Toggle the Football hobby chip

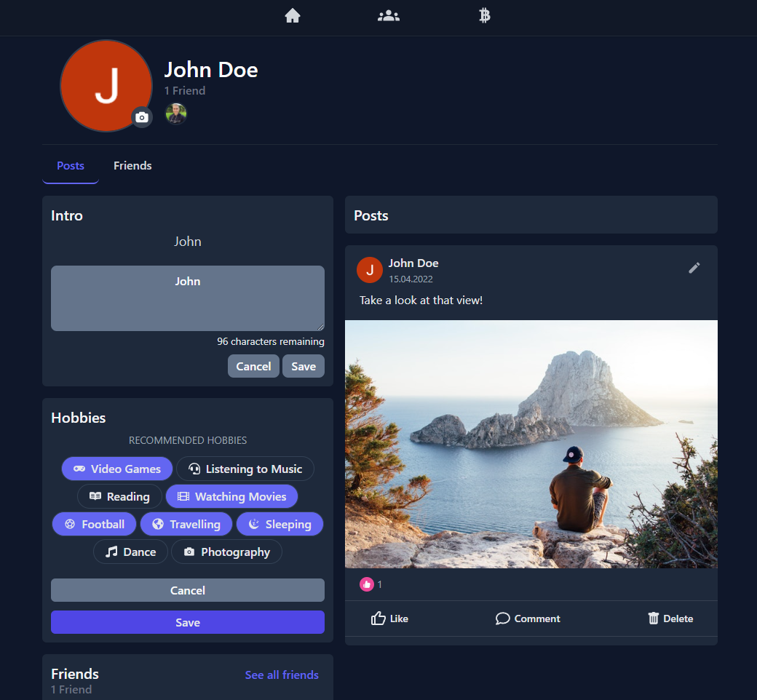(94, 525)
